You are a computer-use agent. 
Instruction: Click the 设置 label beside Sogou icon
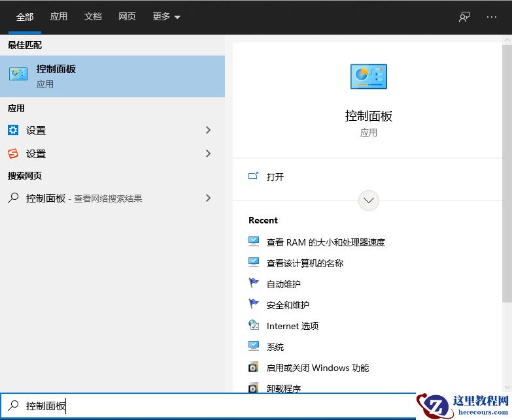click(36, 154)
